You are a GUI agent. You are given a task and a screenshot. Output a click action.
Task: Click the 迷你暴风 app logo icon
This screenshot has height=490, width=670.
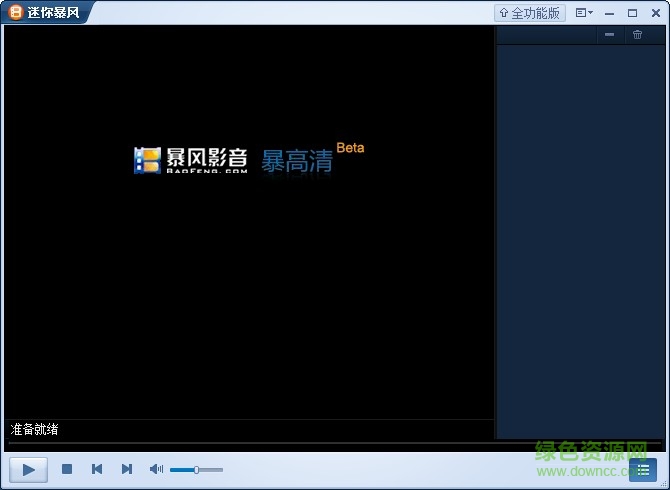(x=16, y=12)
